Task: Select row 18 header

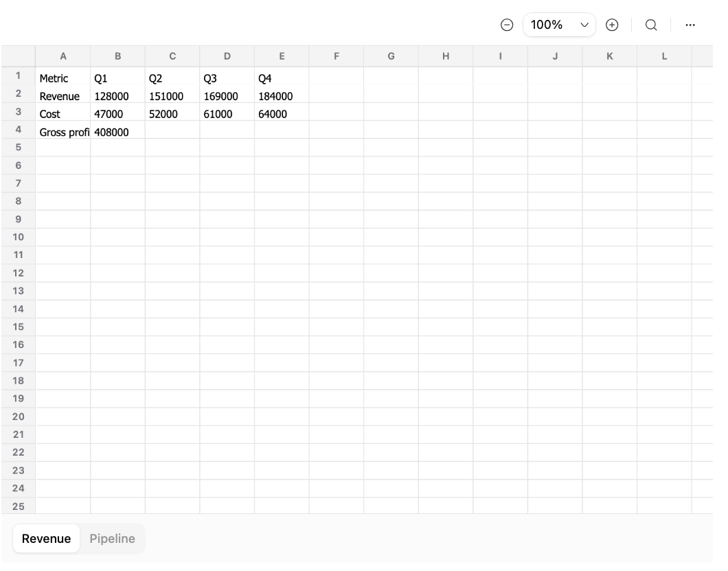Action: pyautogui.click(x=18, y=381)
